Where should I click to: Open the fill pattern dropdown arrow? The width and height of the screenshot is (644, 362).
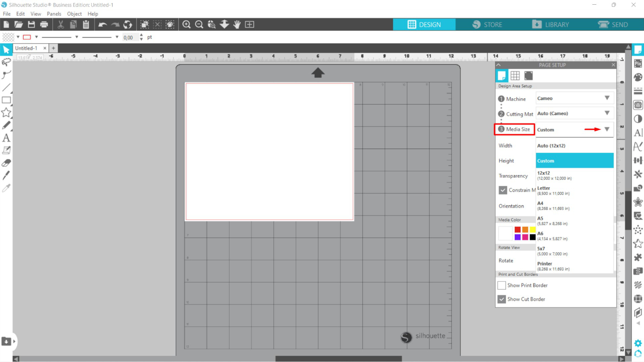coord(18,37)
